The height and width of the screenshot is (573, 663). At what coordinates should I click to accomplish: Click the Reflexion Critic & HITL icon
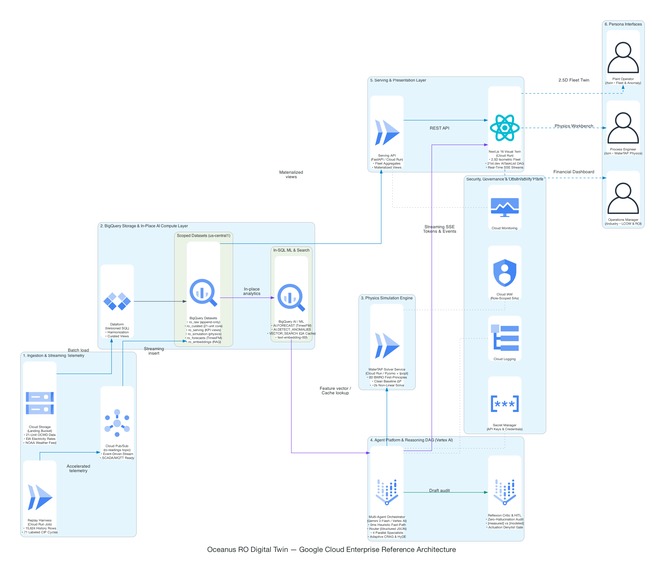(x=504, y=492)
